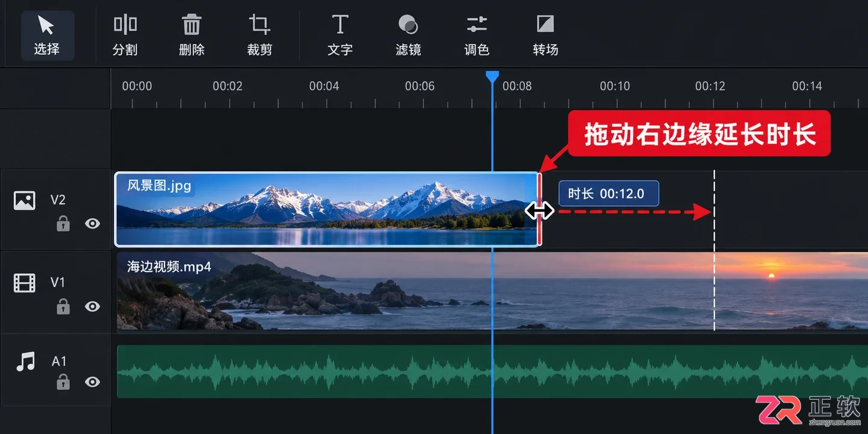Open the 转场 transition tool
The height and width of the screenshot is (434, 868).
(x=546, y=35)
